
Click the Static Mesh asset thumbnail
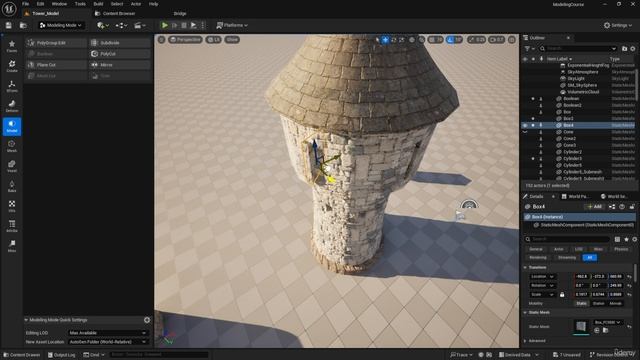point(581,326)
